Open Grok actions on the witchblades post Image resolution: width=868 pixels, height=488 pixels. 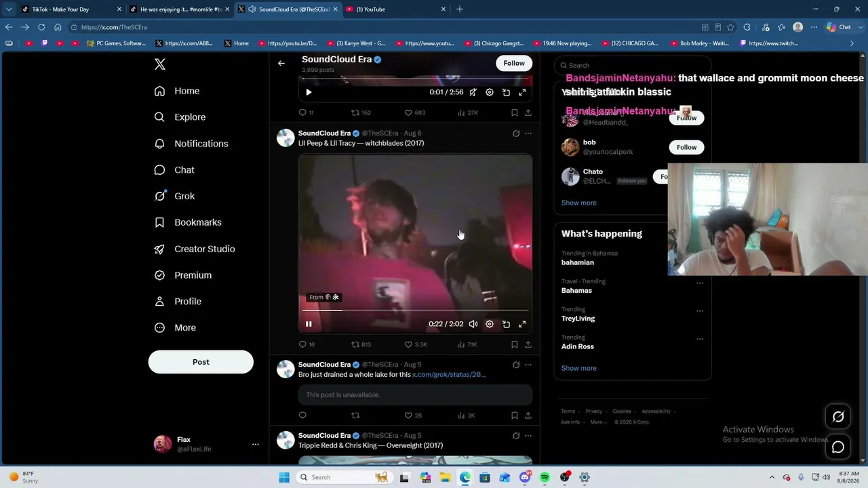[516, 134]
